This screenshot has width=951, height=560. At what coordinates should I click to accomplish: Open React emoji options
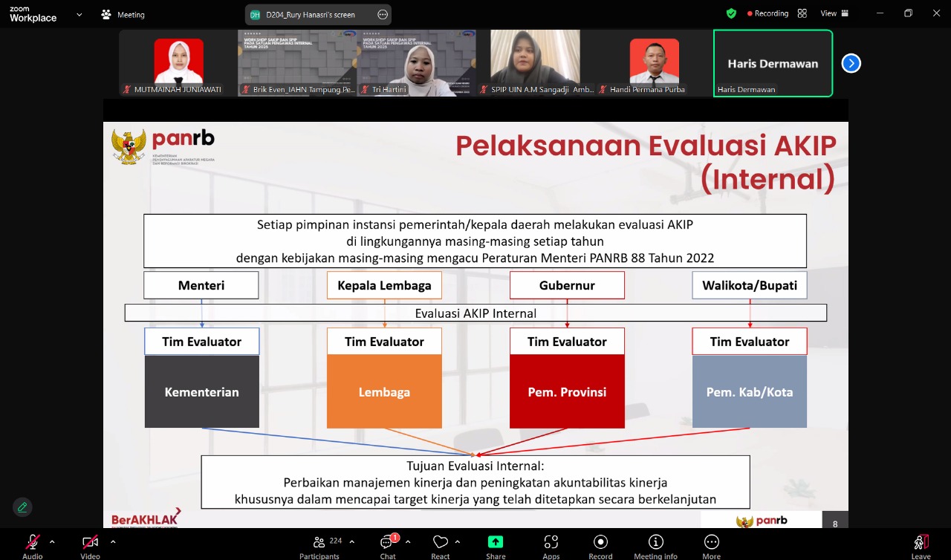tap(441, 545)
